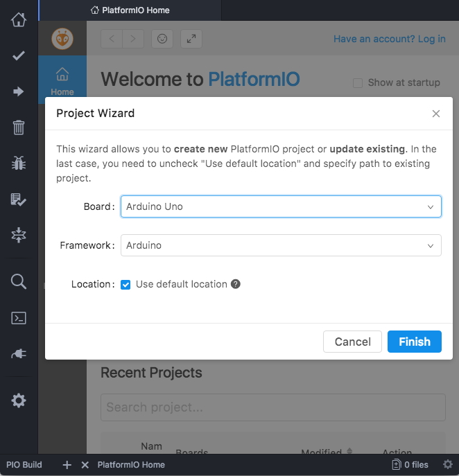Click the Build checkmark icon
The width and height of the screenshot is (459, 476).
coord(19,55)
